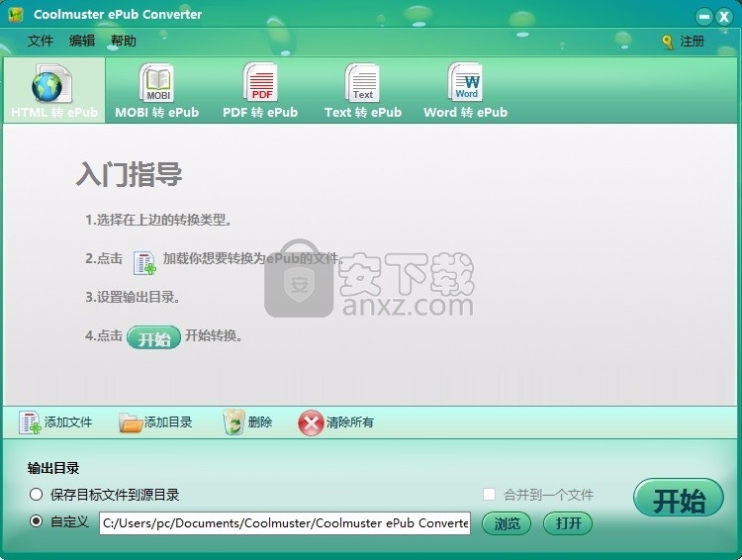Screen dimensions: 742x560
Task: Click the 删除 recycle bin button
Action: coord(247,421)
